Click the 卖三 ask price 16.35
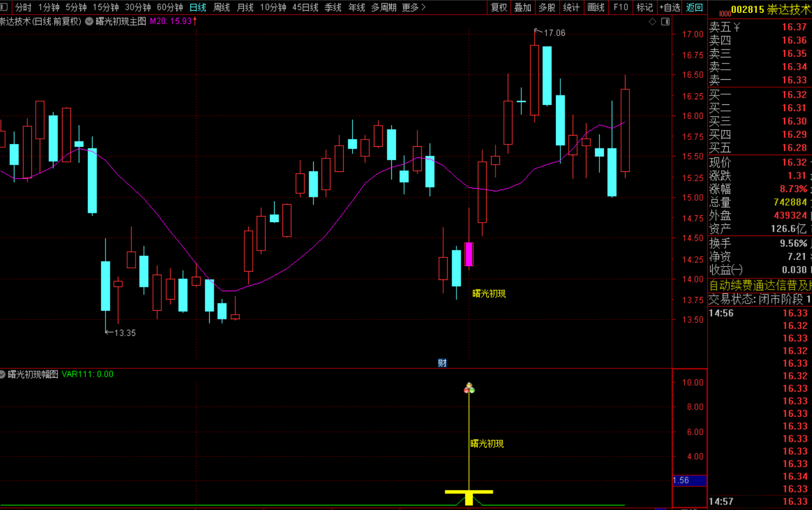This screenshot has height=510, width=812. click(x=794, y=54)
